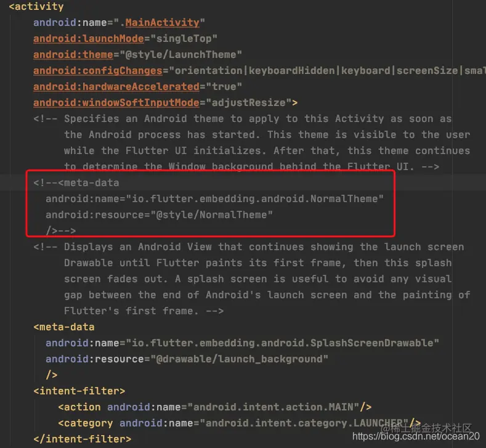Click the SplashScreenDrawable name value
The image size is (486, 448).
pos(282,343)
